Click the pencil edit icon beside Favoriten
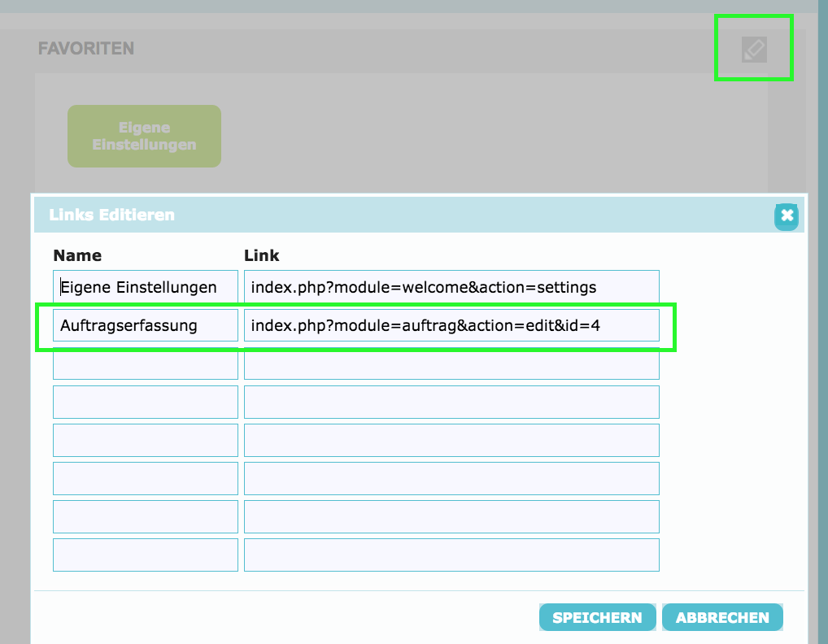This screenshot has height=644, width=828. coord(754,50)
